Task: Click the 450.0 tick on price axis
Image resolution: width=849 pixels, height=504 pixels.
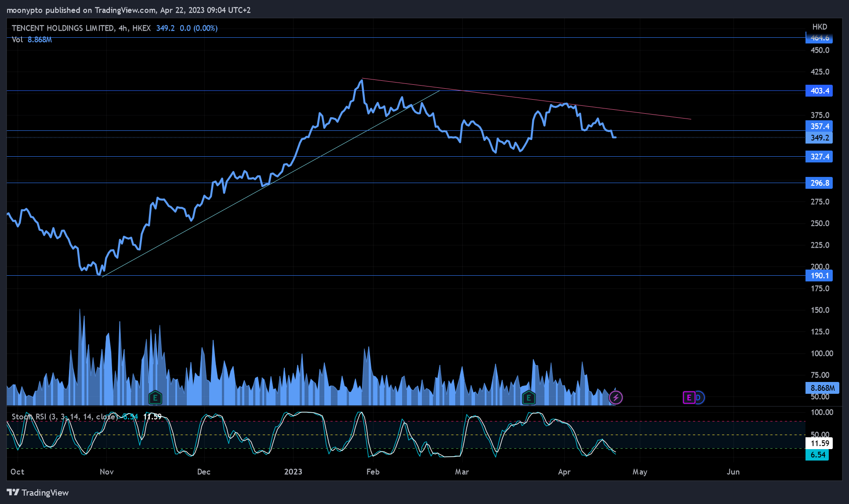Action: 820,50
